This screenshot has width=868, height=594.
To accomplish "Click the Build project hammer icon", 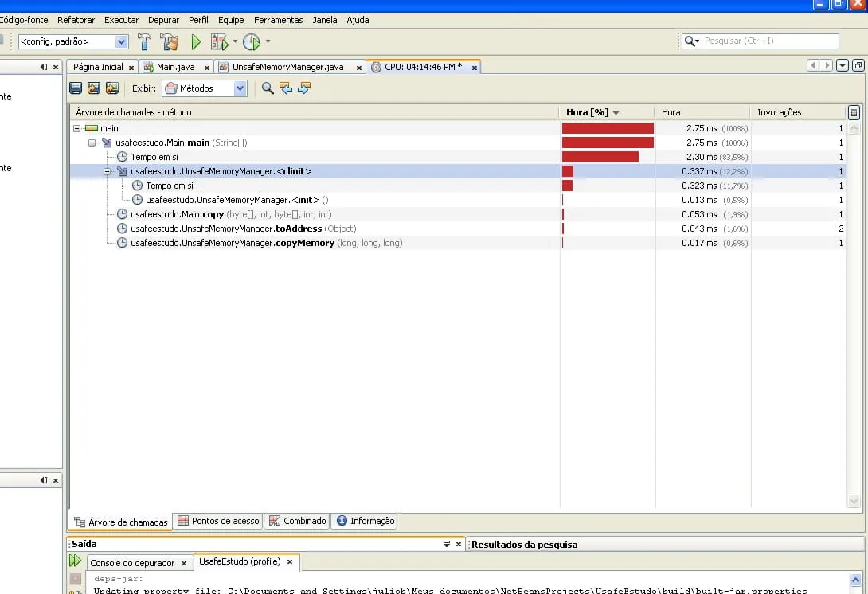I will pos(144,41).
